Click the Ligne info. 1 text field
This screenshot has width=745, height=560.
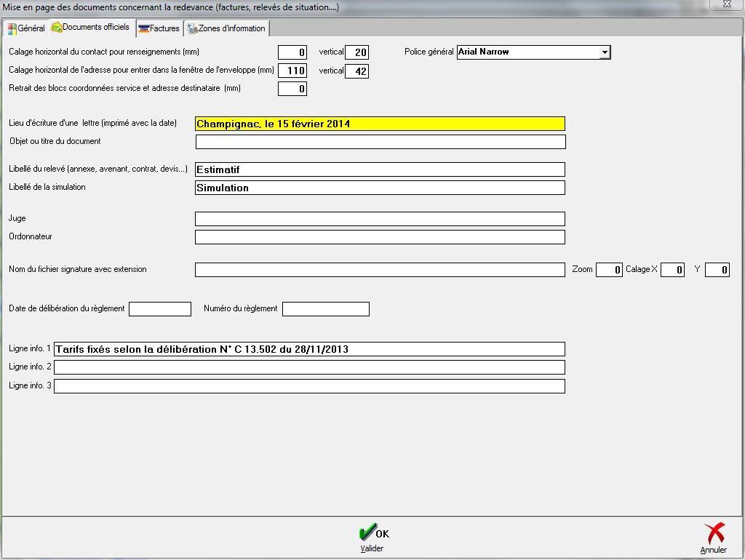(x=309, y=349)
